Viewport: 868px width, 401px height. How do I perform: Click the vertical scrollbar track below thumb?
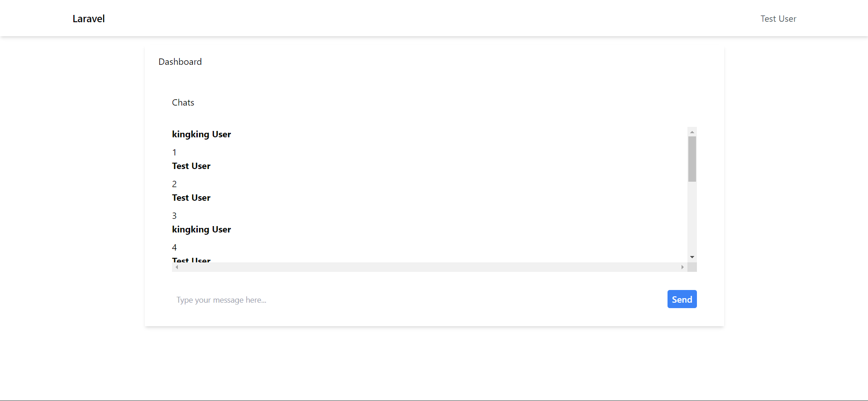692,217
